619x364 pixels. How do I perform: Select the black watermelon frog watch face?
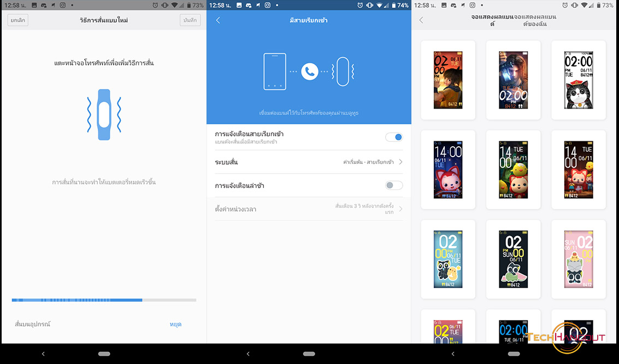(x=513, y=259)
